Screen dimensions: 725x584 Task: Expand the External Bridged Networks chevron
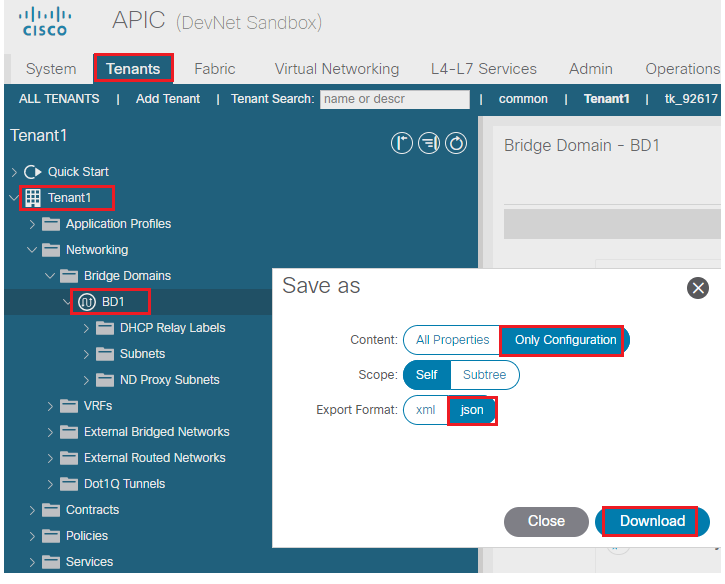[50, 432]
